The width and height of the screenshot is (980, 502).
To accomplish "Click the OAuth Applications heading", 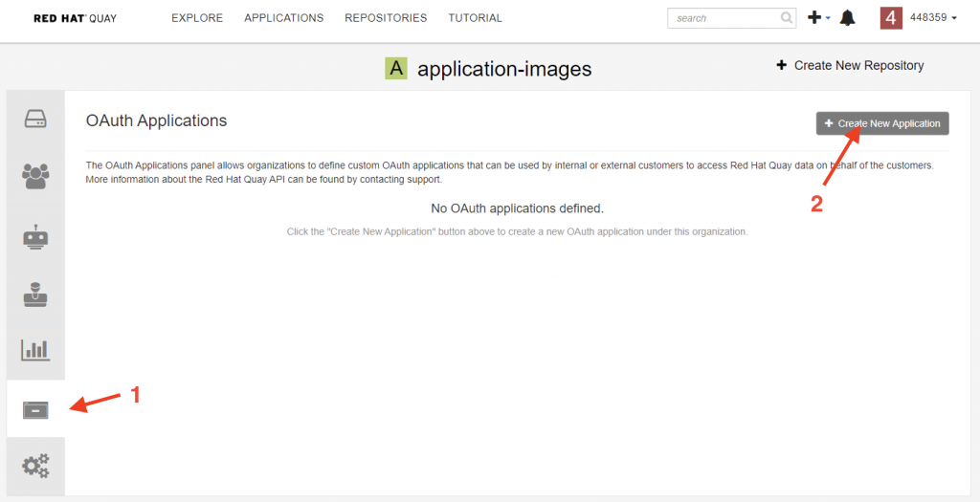I will coord(156,120).
